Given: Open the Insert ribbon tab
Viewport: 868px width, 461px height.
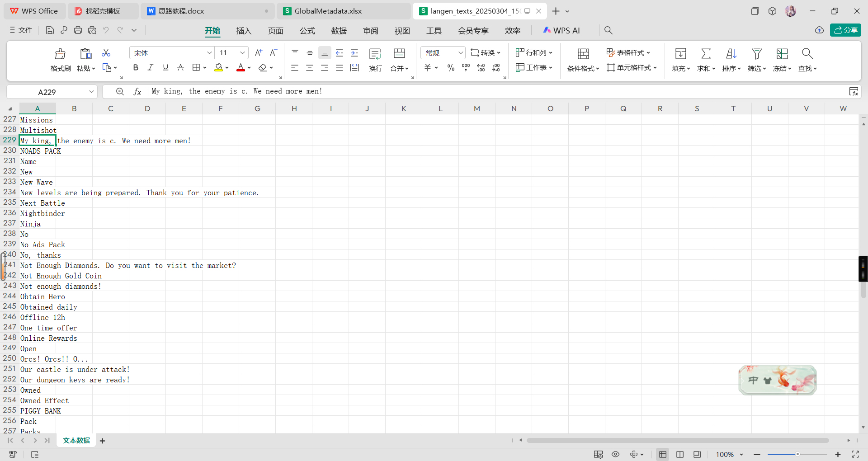Looking at the screenshot, I should pyautogui.click(x=244, y=31).
